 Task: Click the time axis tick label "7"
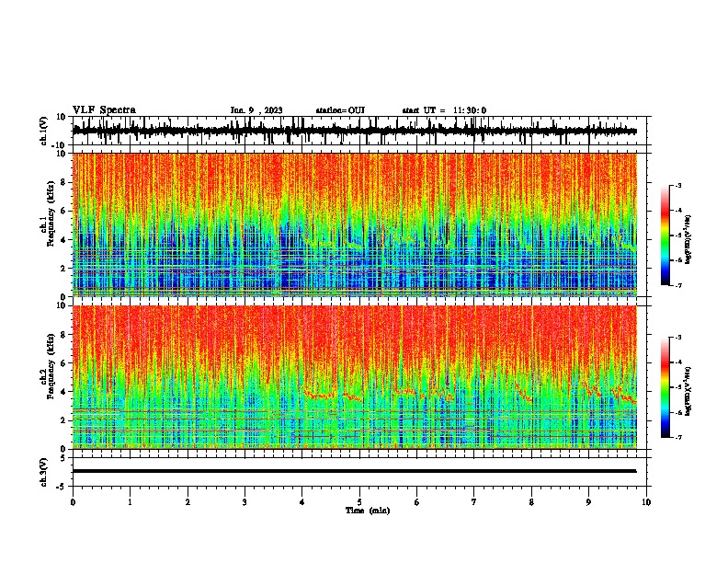474,502
